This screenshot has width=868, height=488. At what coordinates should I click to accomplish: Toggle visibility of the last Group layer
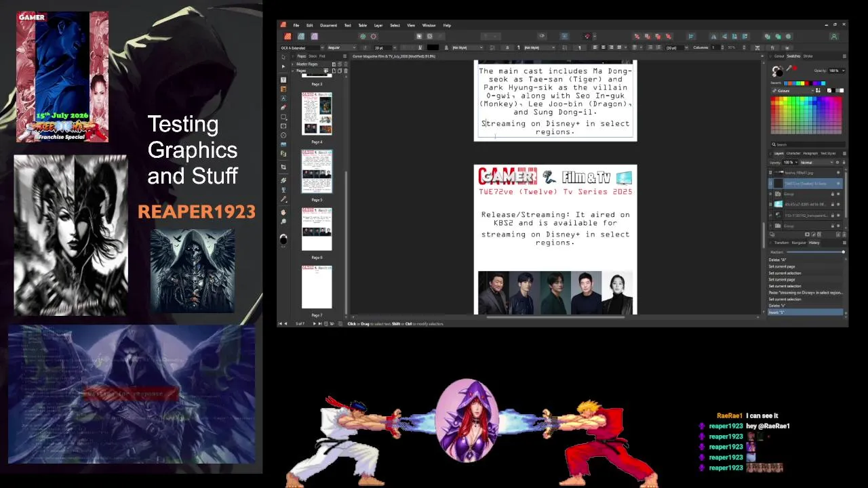click(838, 226)
